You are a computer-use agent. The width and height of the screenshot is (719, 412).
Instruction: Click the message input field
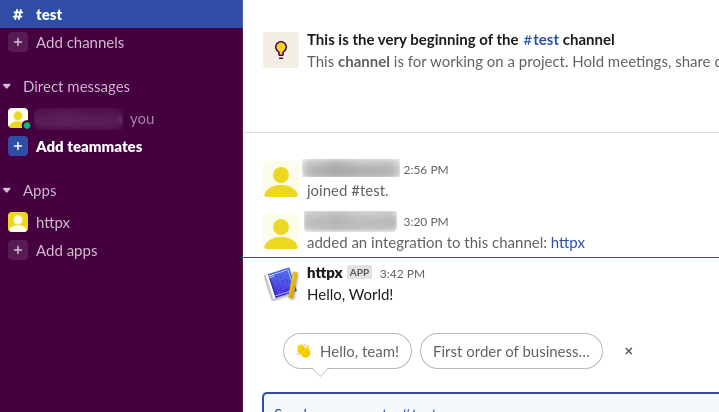(x=490, y=404)
